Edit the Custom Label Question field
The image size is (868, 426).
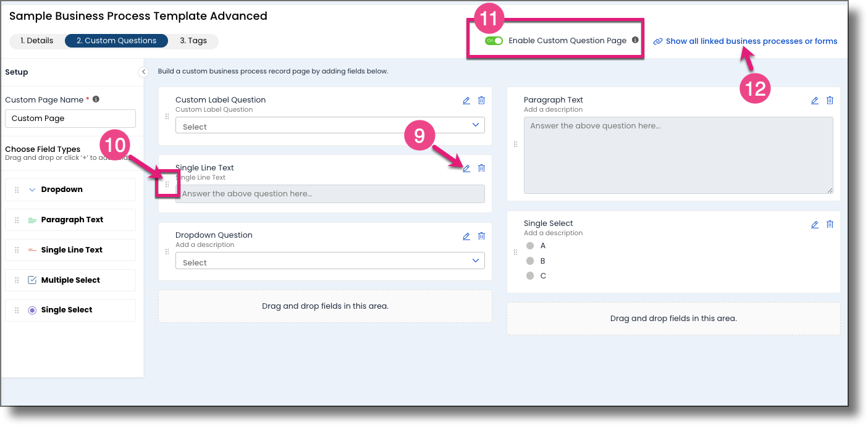[466, 100]
